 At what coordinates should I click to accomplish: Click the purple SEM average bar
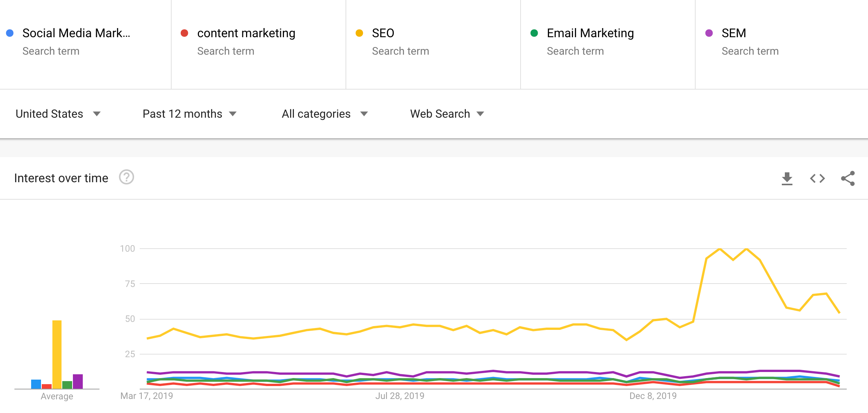tap(78, 381)
